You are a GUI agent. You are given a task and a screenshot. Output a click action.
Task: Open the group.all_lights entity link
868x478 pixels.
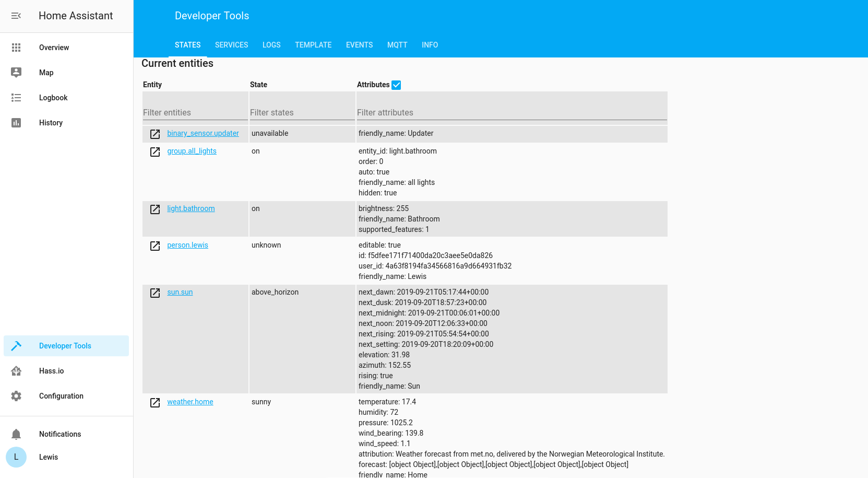(192, 151)
